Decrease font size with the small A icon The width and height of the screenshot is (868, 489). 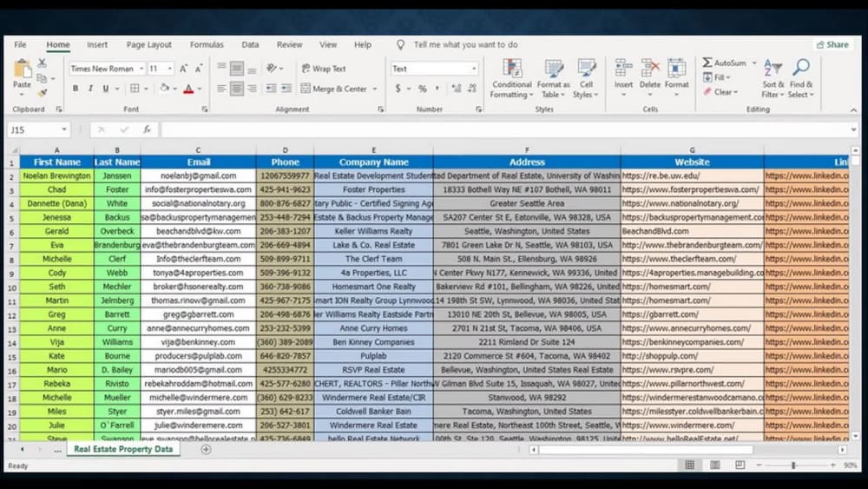coord(199,68)
